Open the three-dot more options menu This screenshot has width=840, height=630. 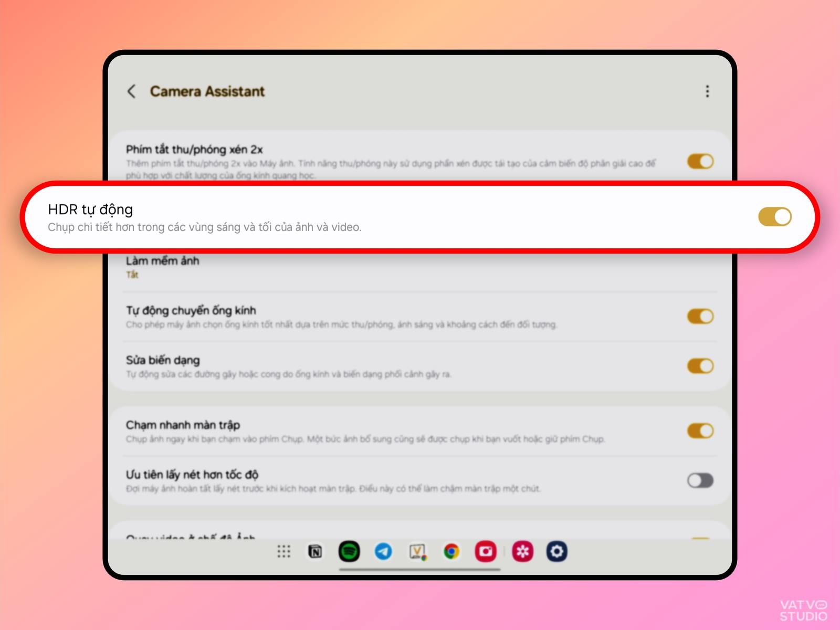pyautogui.click(x=707, y=91)
